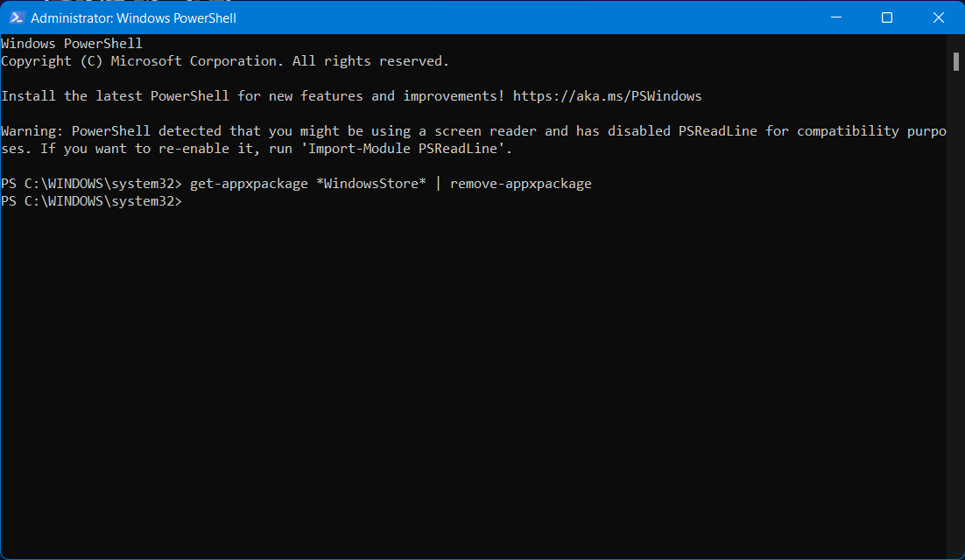Click the title text Administrator: Windows PowerShell
Viewport: 965px width, 560px height.
134,17
